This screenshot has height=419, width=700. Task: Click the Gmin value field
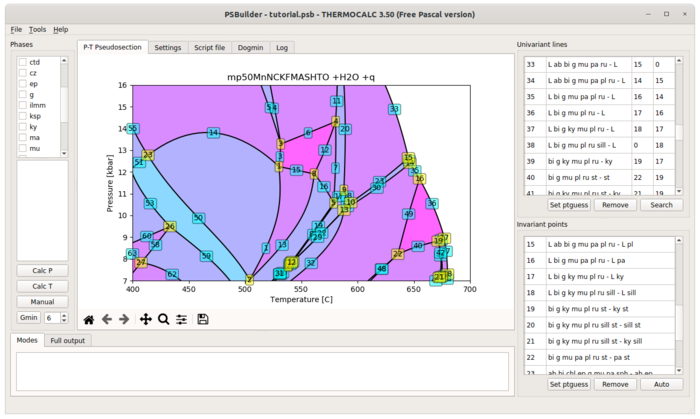[x=52, y=318]
